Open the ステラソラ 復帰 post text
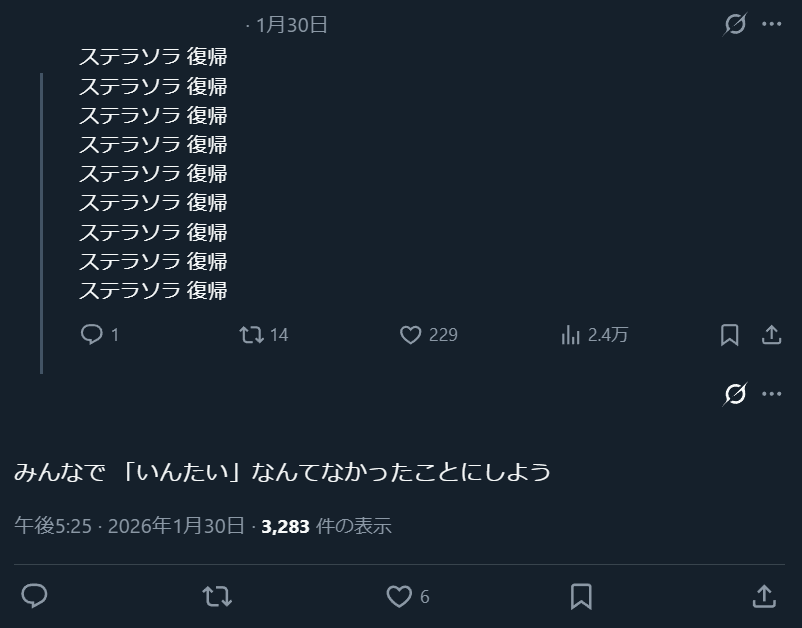Screen dimensions: 802x628 coord(153,173)
